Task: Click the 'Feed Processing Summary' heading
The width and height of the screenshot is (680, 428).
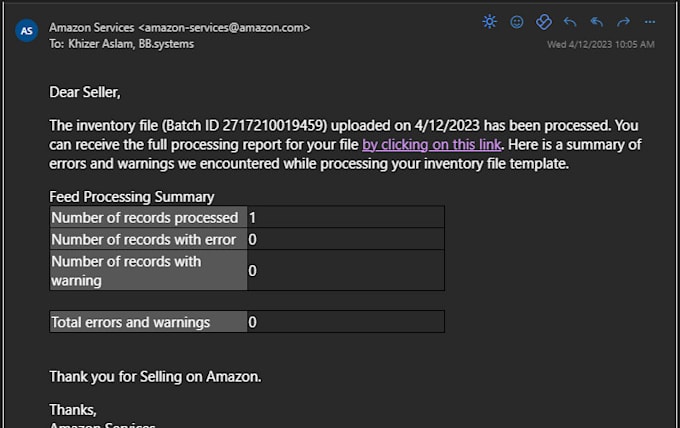Action: pos(131,196)
